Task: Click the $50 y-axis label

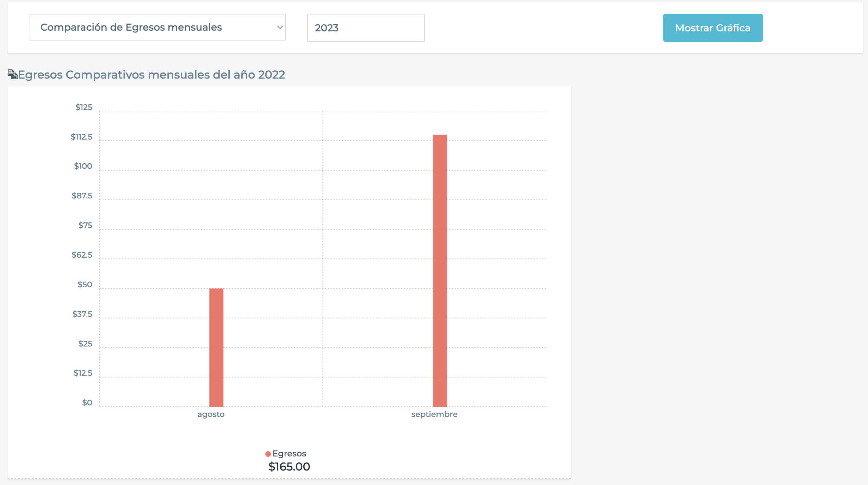Action: point(85,284)
